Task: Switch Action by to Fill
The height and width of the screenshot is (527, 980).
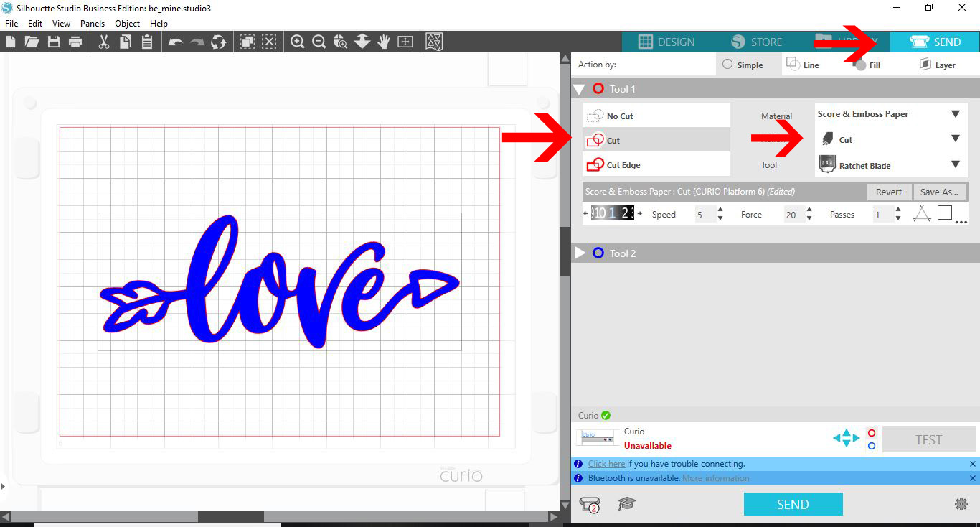Action: (x=867, y=65)
